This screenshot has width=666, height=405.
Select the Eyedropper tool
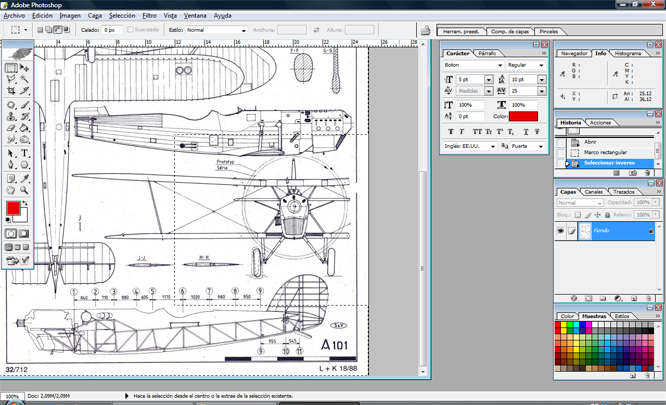[x=25, y=177]
